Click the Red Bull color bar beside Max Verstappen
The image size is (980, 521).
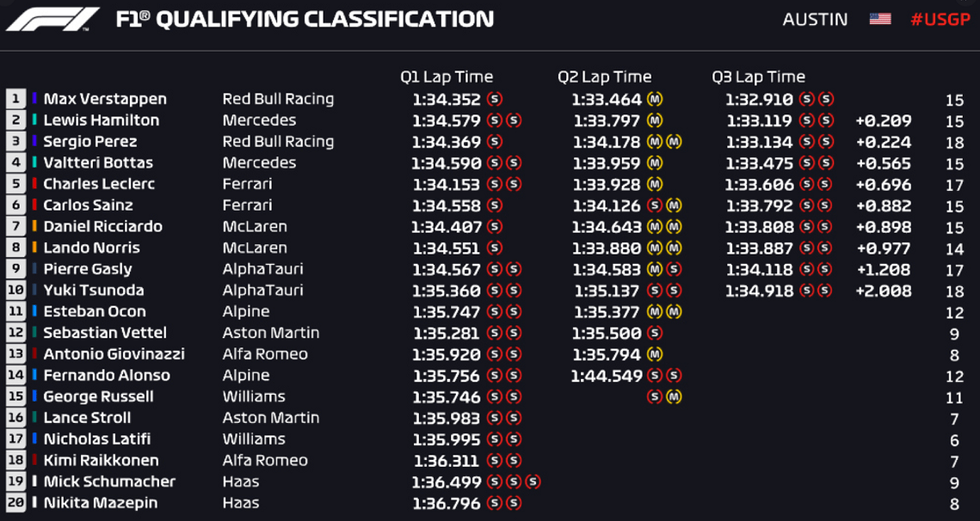34,99
